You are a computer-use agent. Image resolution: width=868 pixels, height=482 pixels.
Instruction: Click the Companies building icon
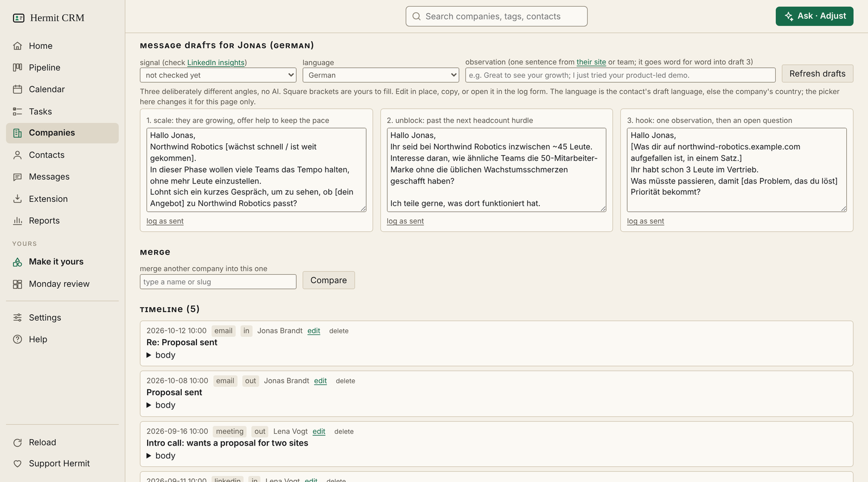coord(17,133)
